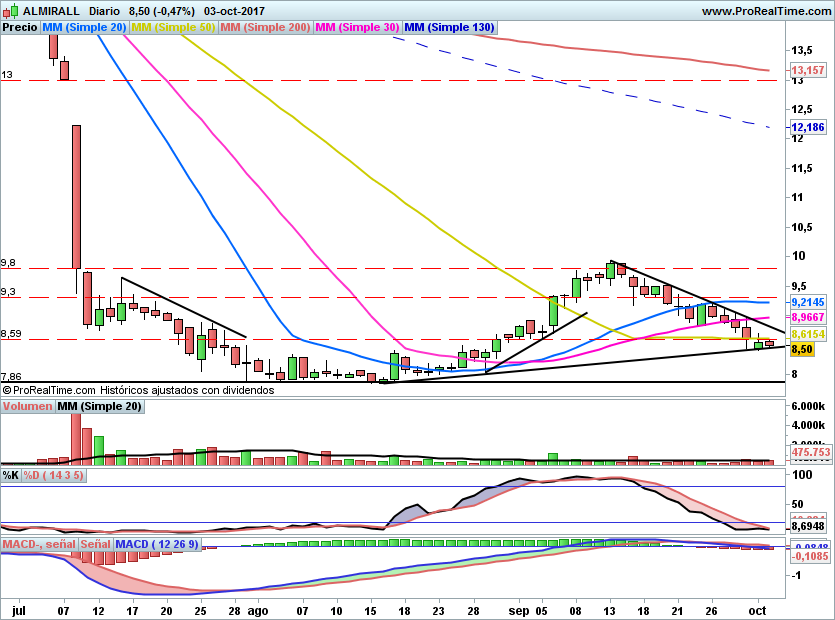Click the 'jul' label on time axis
This screenshot has width=835, height=620.
point(19,610)
